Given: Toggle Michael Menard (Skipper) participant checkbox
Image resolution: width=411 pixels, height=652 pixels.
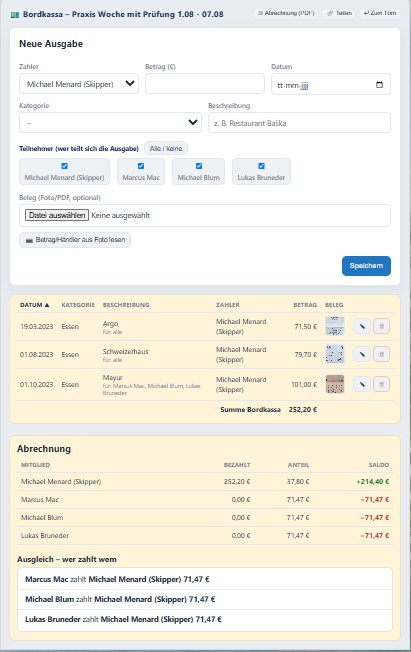Looking at the screenshot, I should click(64, 166).
